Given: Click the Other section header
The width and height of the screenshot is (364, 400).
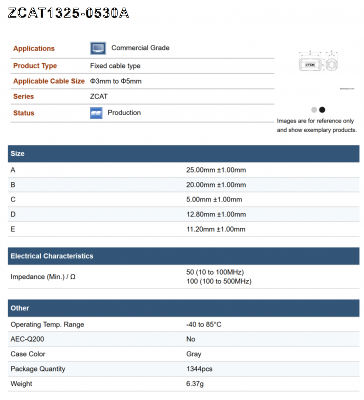Looking at the screenshot, I should coord(184,308).
